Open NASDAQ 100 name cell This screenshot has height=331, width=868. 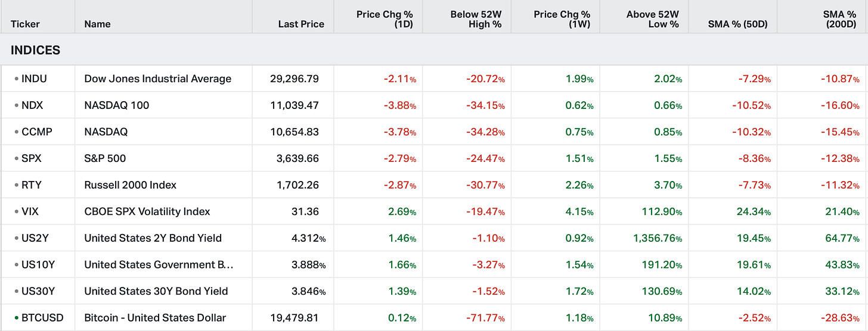click(117, 105)
